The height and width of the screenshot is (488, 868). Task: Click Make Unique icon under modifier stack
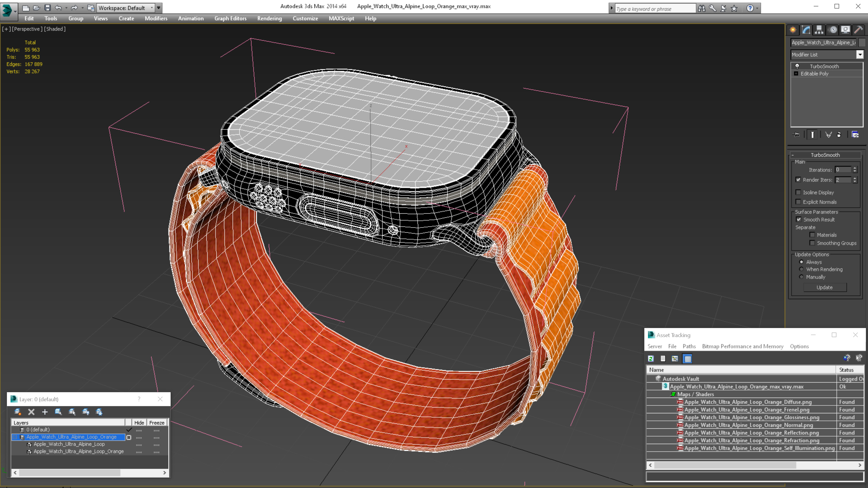(828, 135)
